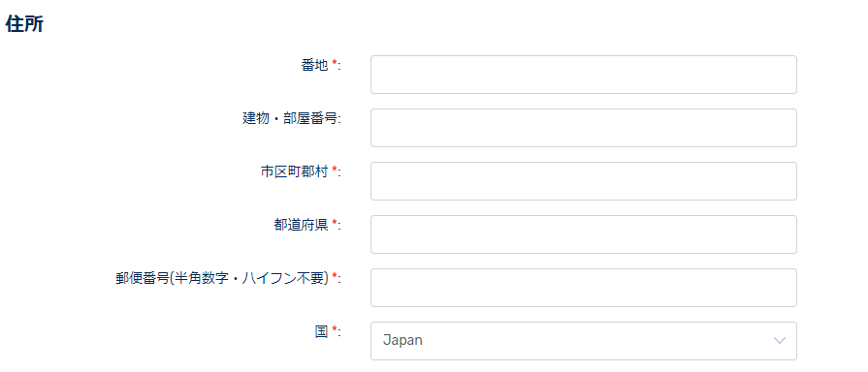Click the red asterisk beside 都道府県
The height and width of the screenshot is (372, 868).
[335, 224]
